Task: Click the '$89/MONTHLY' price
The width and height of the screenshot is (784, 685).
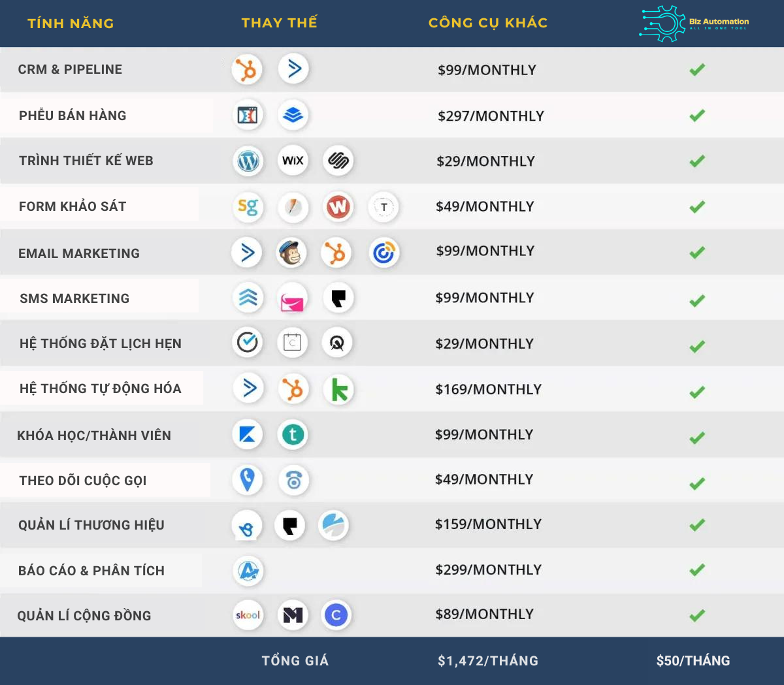Action: (485, 614)
